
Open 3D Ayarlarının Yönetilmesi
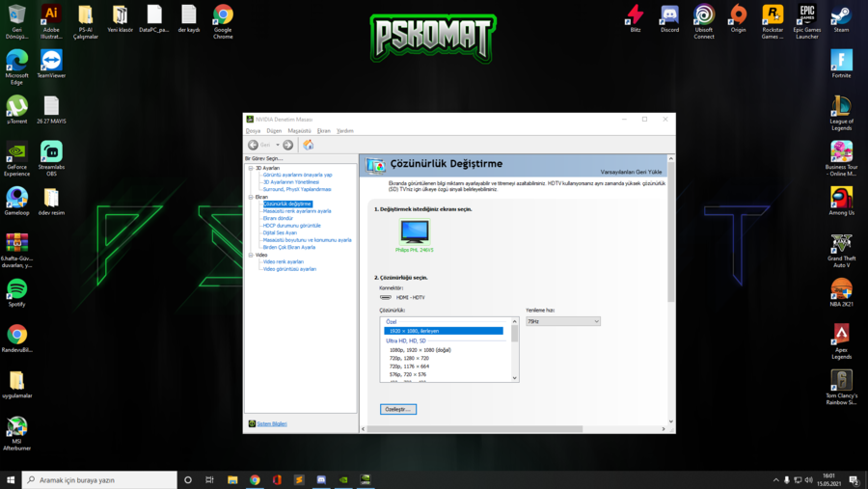[x=291, y=182]
